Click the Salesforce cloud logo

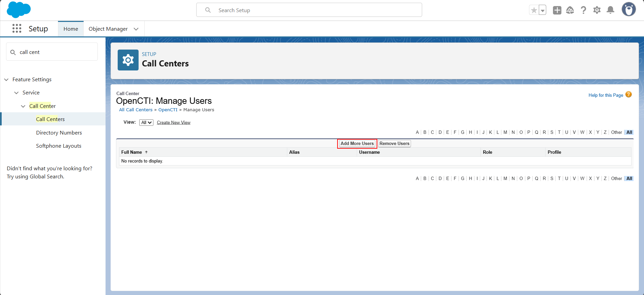point(19,10)
